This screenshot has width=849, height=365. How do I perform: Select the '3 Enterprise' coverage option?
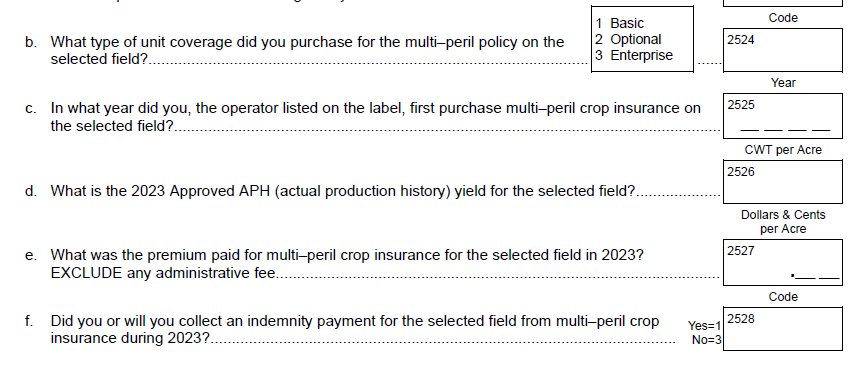pos(634,55)
